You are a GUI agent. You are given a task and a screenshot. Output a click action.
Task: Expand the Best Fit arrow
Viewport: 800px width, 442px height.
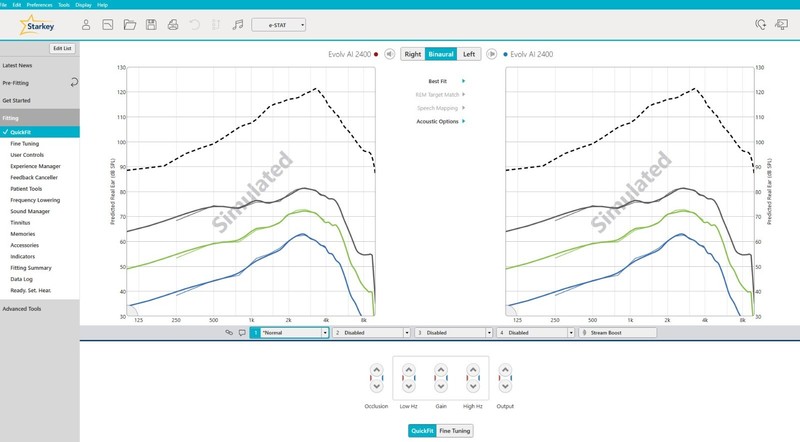point(463,81)
